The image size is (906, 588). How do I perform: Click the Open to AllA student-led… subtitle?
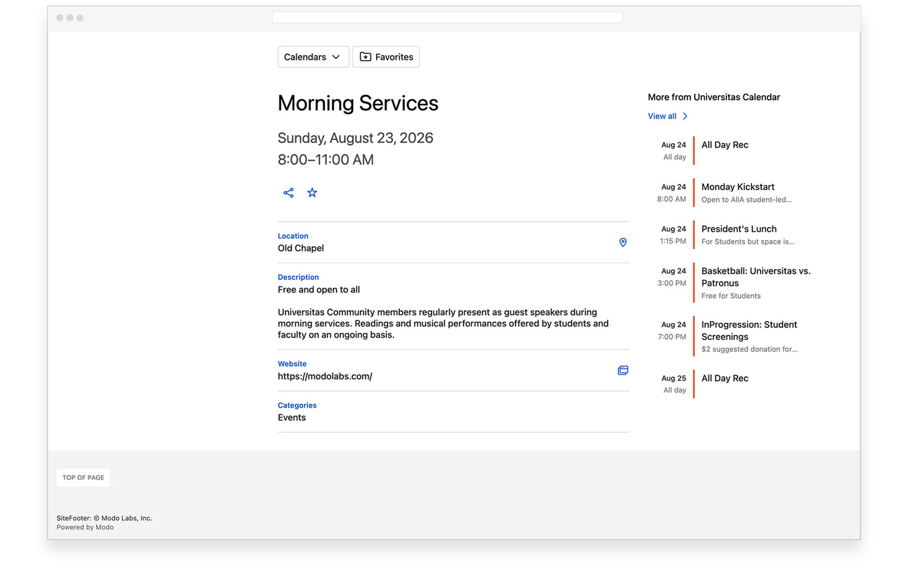[746, 200]
